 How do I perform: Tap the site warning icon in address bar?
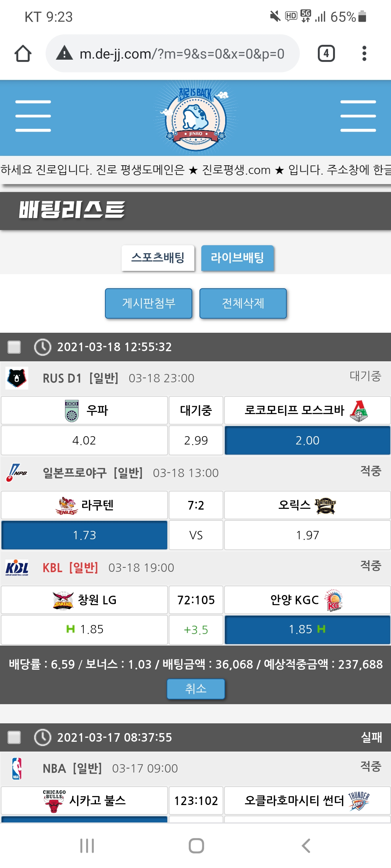(x=64, y=53)
